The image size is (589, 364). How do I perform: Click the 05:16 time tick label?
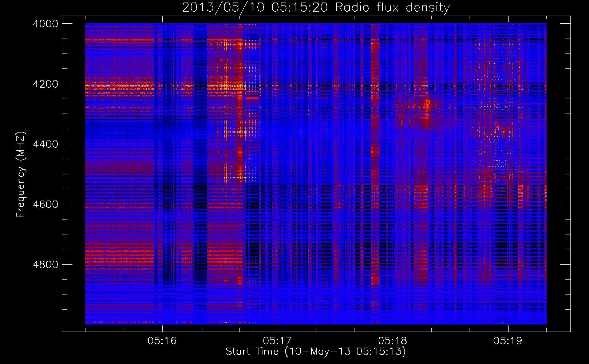[x=162, y=341]
